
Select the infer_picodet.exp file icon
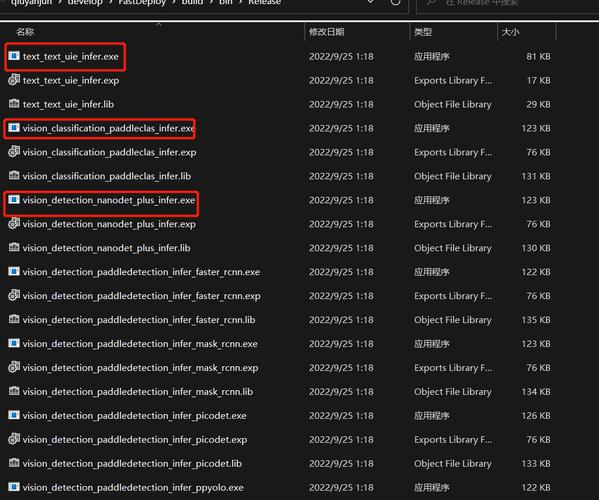coord(14,439)
